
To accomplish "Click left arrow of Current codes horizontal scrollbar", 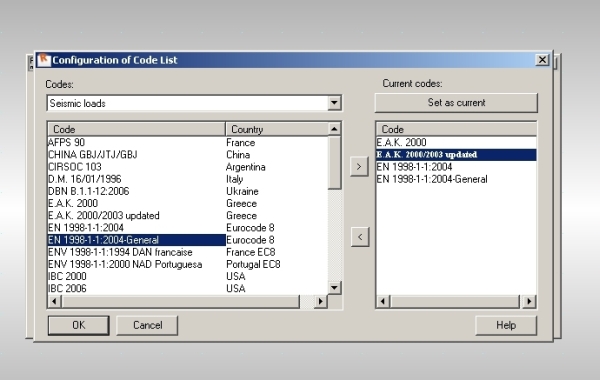I will tap(383, 302).
